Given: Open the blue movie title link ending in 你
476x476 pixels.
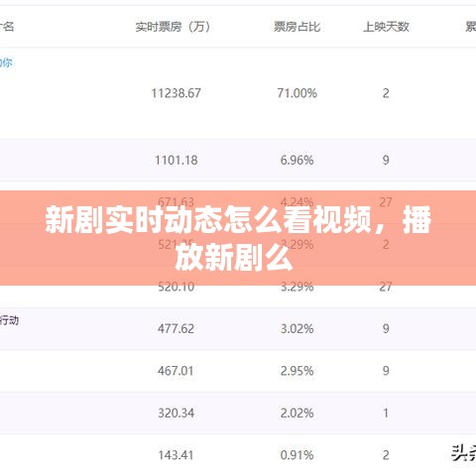Looking at the screenshot, I should [6, 62].
